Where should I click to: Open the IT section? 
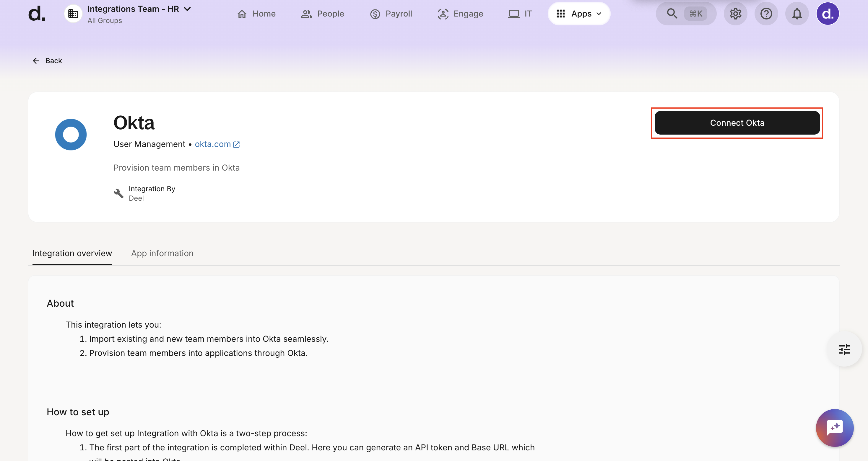[520, 14]
